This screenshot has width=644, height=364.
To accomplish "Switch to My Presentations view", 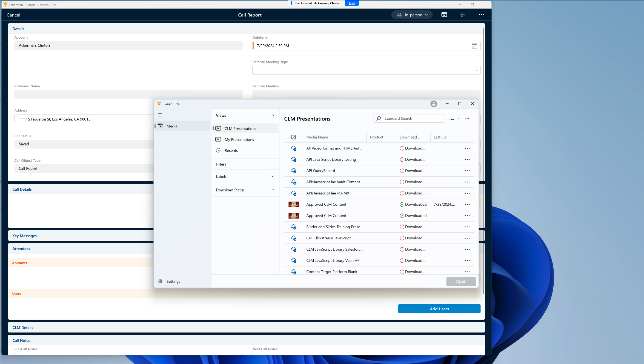I will pos(239,139).
